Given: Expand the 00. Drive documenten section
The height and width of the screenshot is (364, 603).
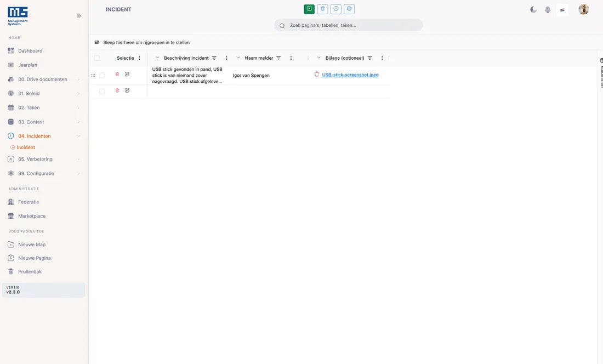Looking at the screenshot, I should tap(43, 79).
